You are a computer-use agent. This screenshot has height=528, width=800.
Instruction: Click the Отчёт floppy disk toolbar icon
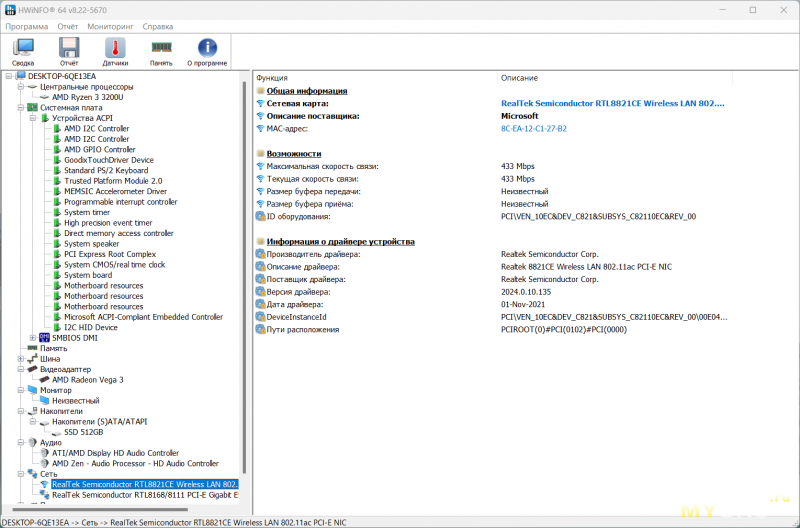[69, 47]
